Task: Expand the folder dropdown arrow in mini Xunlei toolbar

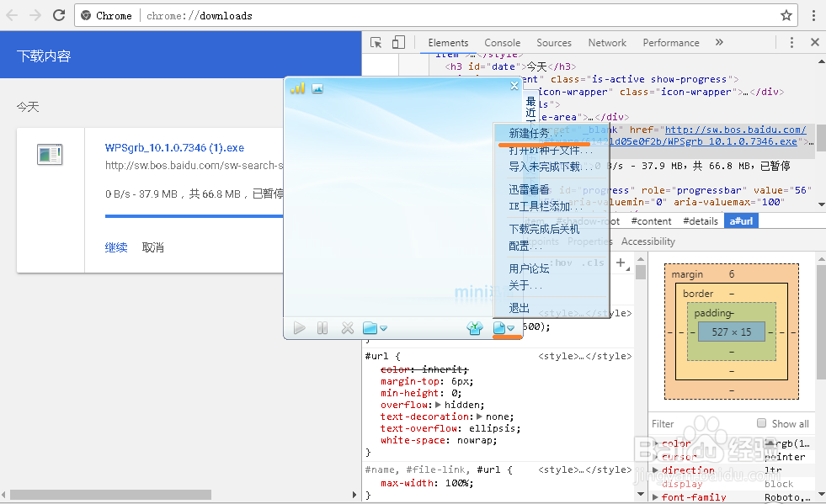Action: point(383,328)
